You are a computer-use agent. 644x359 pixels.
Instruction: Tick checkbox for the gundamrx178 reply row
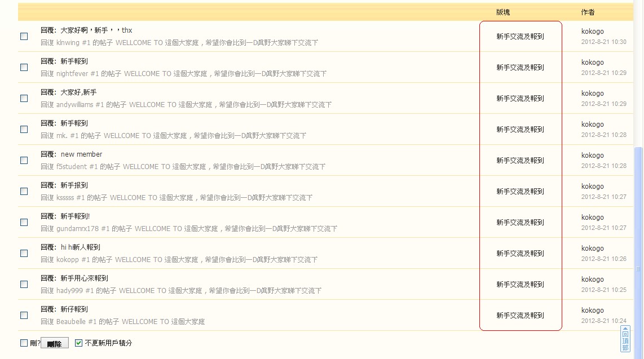[24, 223]
